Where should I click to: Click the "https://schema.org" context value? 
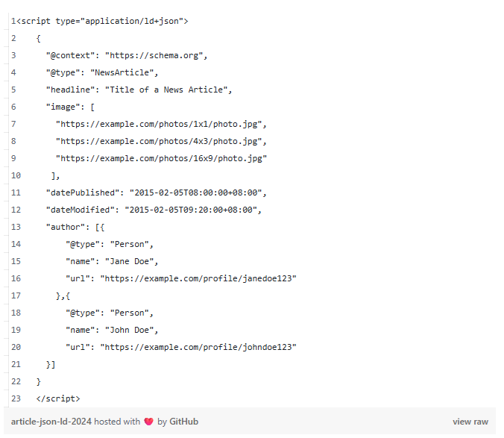point(155,55)
